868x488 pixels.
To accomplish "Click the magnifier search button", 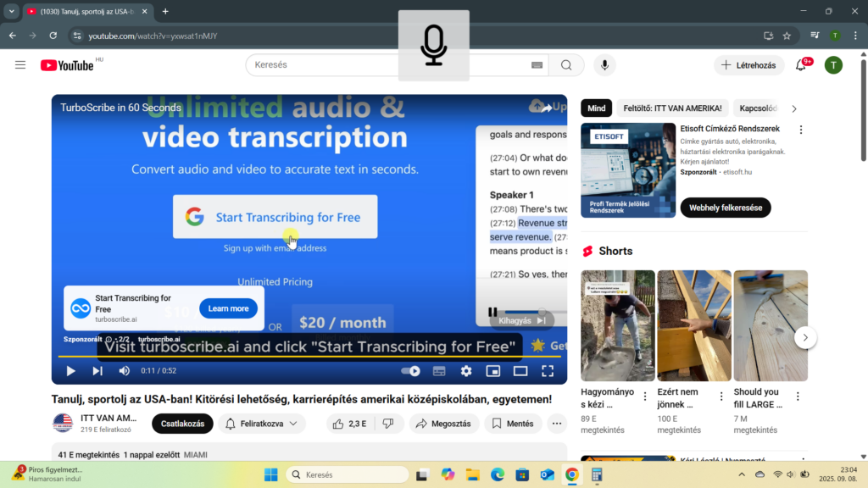I will click(x=566, y=65).
